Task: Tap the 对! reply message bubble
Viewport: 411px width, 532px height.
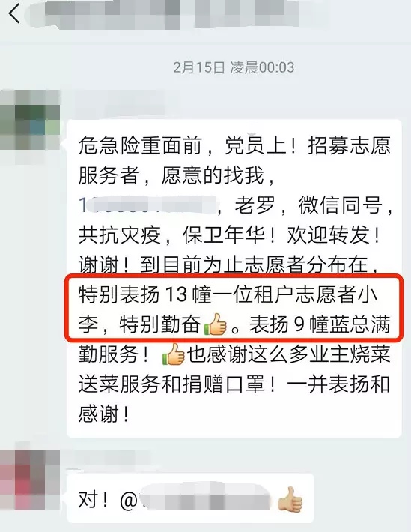Action: 191,498
